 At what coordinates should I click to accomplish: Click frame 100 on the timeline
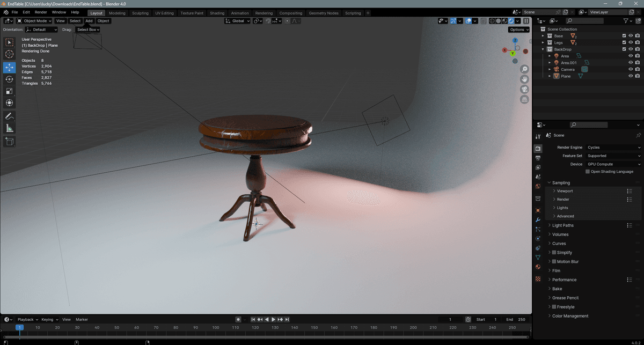[x=215, y=327]
